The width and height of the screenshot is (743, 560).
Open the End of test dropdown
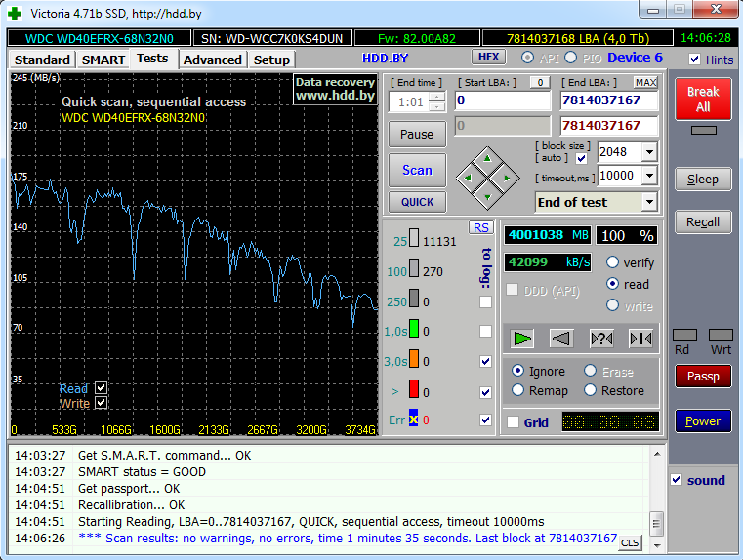point(649,202)
